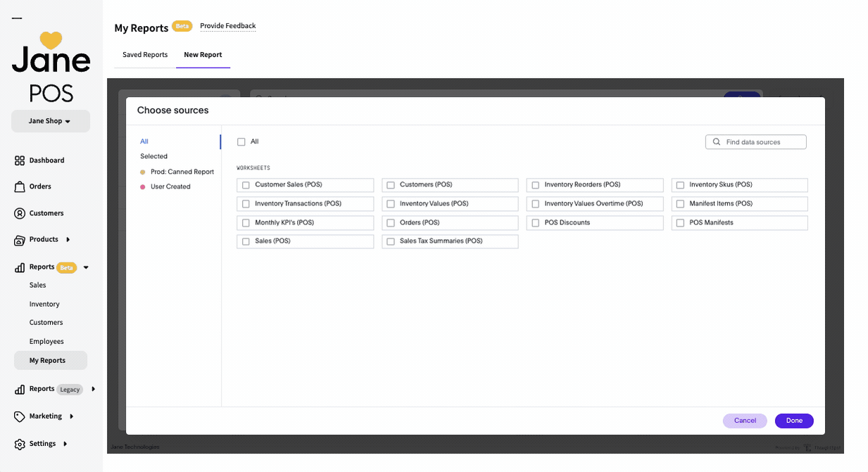Click the Choose sources dialog title
Image resolution: width=868 pixels, height=472 pixels.
(172, 110)
